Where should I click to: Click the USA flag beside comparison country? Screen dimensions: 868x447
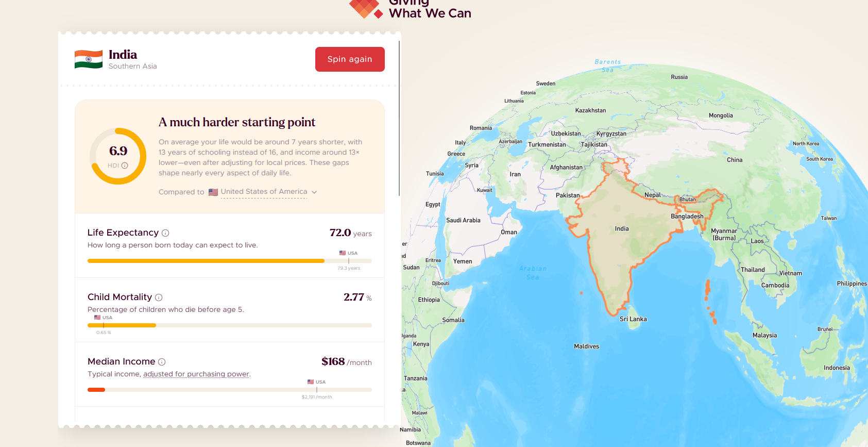[213, 192]
